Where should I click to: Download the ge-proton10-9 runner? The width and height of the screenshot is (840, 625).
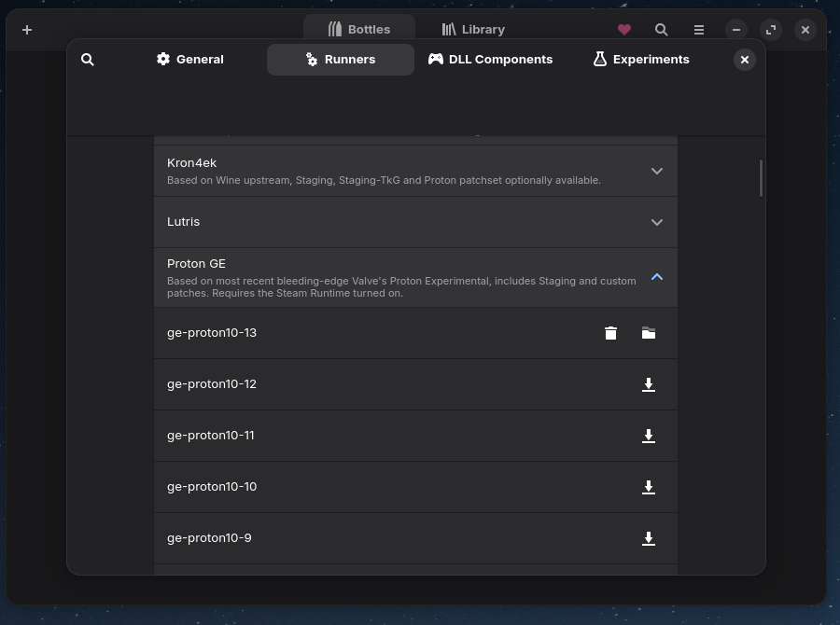click(x=649, y=538)
